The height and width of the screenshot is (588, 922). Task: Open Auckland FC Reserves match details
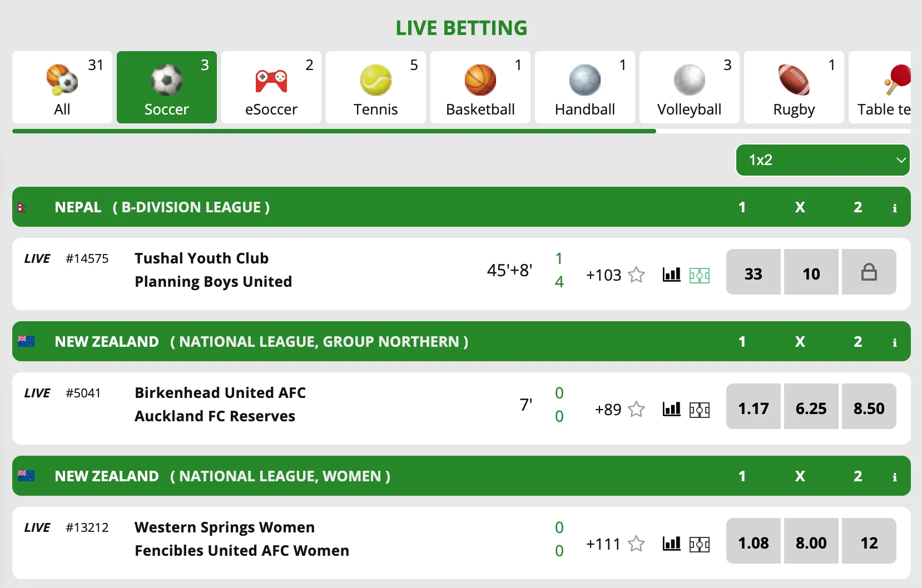point(215,416)
